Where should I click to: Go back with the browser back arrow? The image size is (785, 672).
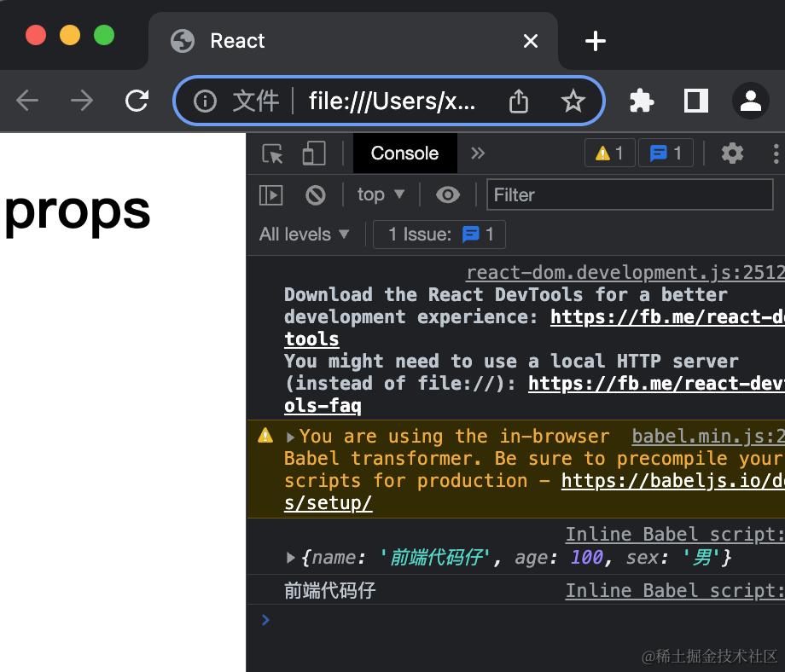(x=27, y=101)
